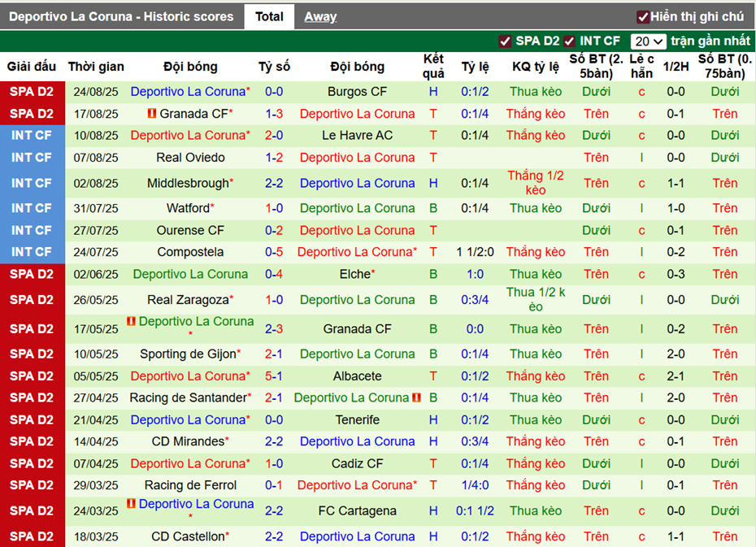The image size is (756, 547).
Task: Open the 20 recent matches dropdown
Action: [648, 41]
